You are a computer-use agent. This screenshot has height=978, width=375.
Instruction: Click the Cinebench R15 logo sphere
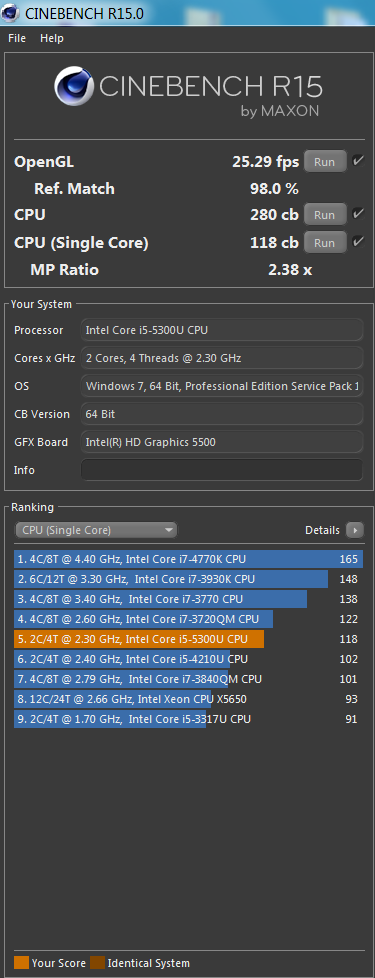pos(74,87)
